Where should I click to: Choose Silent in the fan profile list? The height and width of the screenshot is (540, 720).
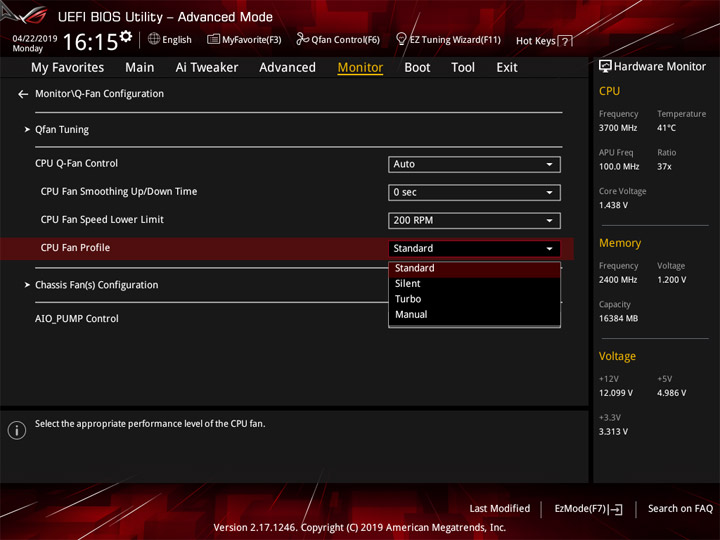474,284
